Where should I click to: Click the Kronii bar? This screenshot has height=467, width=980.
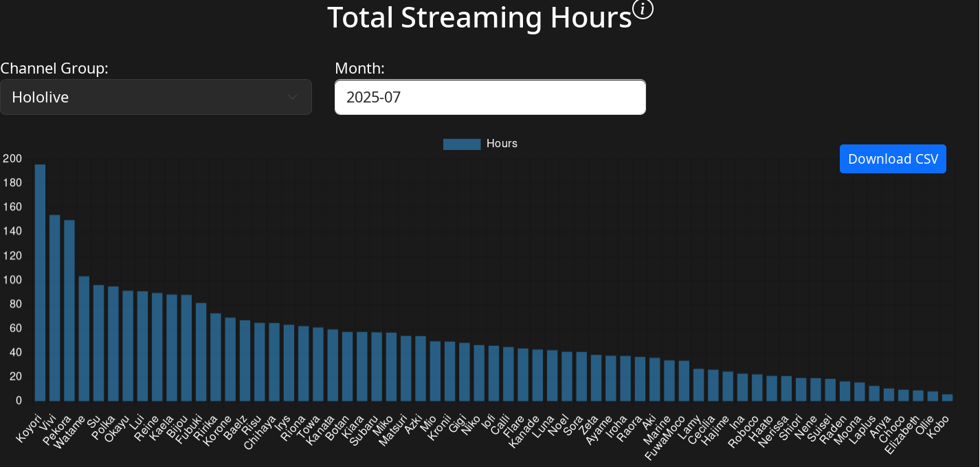450,371
